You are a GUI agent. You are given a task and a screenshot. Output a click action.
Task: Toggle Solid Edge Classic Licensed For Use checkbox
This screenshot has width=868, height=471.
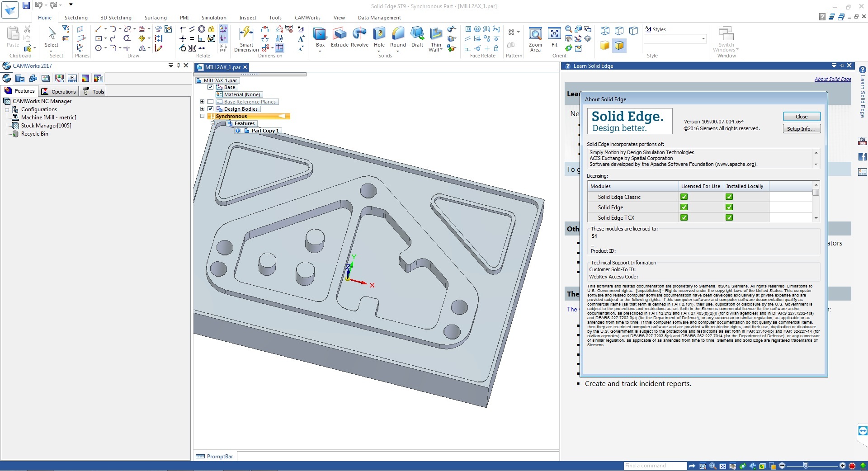(684, 197)
